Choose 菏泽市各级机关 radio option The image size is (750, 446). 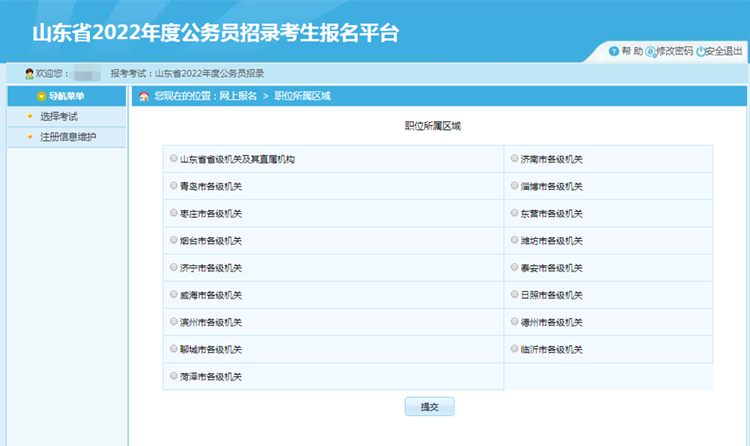point(174,376)
